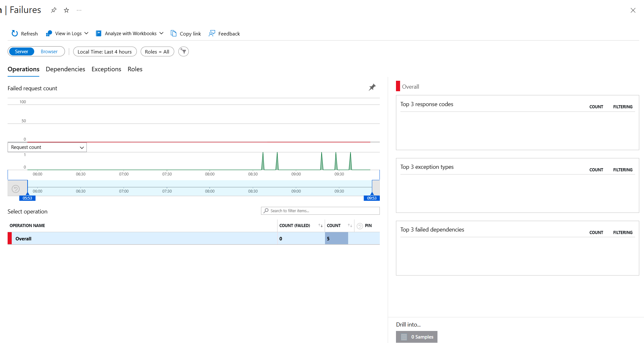The height and width of the screenshot is (343, 644).
Task: Select the Overall operation row
Action: [x=194, y=238]
